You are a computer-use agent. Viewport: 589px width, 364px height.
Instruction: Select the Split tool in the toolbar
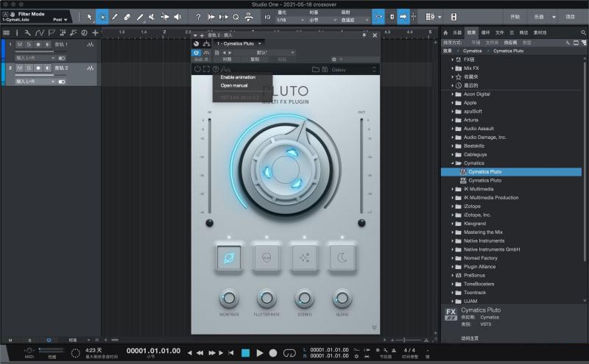coord(115,17)
